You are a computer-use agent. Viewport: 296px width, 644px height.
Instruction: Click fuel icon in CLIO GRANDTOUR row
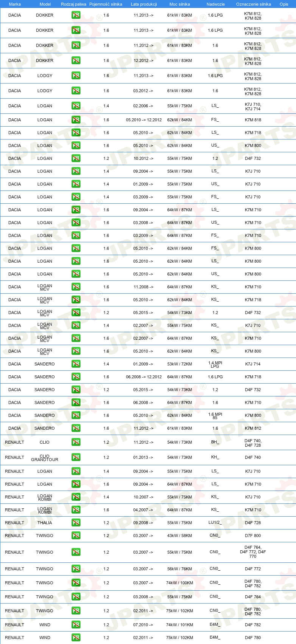pyautogui.click(x=76, y=457)
